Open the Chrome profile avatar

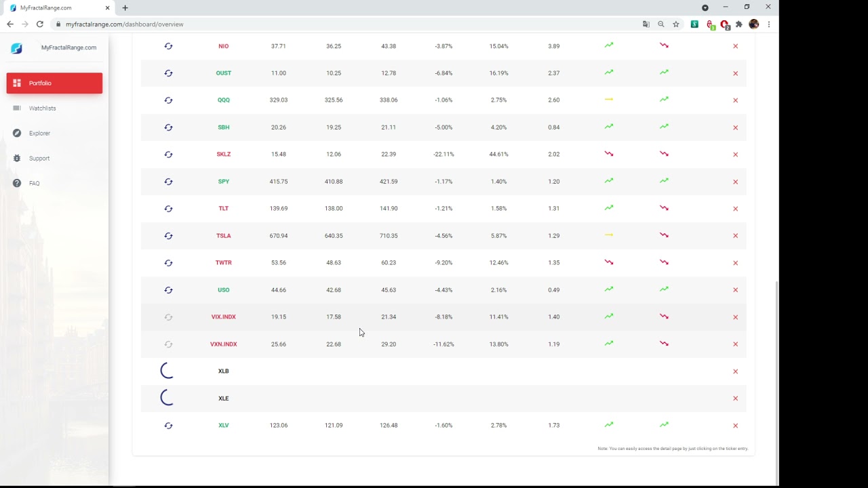pyautogui.click(x=754, y=24)
